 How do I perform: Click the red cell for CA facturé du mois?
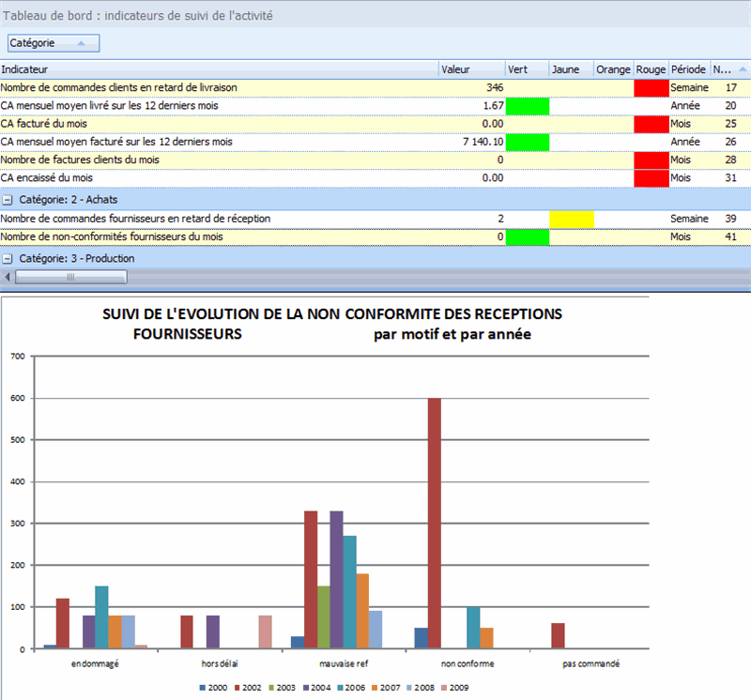coord(651,123)
